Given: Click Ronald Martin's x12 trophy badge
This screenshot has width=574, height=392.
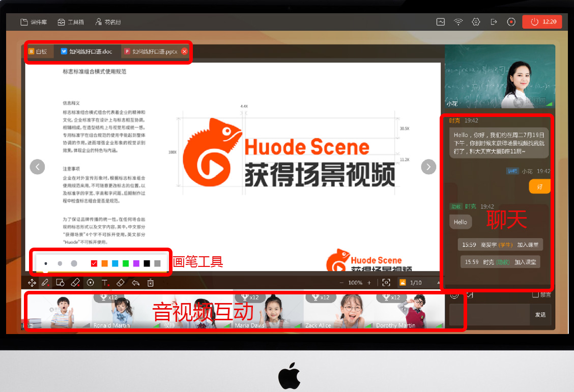Looking at the screenshot, I should (109, 297).
